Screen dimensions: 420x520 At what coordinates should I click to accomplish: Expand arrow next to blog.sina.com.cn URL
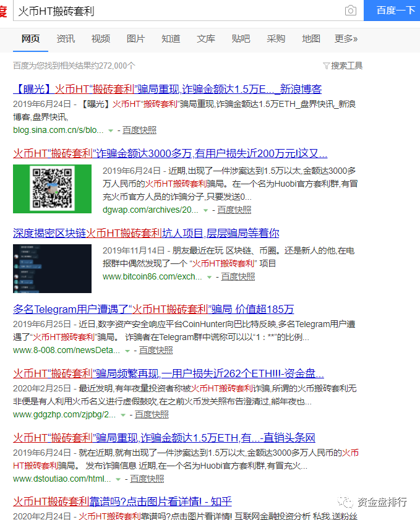(x=111, y=130)
